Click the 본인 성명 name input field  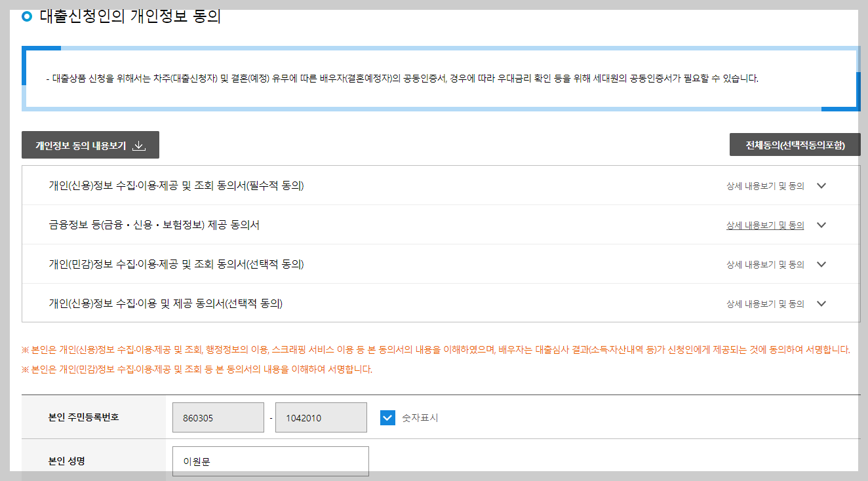(270, 461)
